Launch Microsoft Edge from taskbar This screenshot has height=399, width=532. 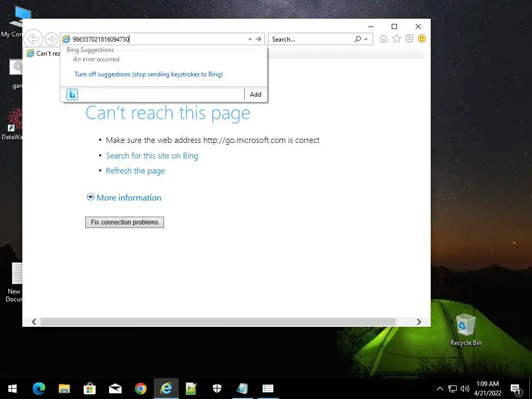tap(38, 389)
